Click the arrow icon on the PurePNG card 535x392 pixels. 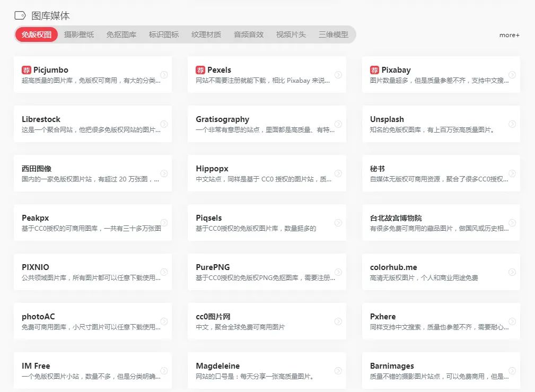[338, 272]
